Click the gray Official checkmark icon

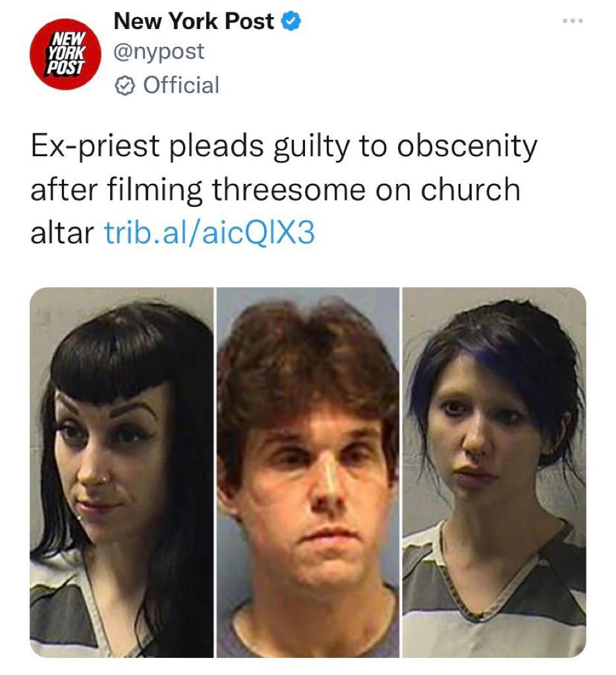pos(125,86)
